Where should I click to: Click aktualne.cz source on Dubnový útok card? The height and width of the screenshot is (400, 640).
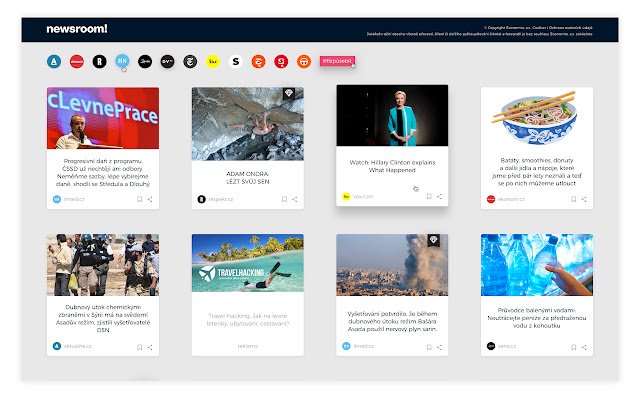coord(72,346)
